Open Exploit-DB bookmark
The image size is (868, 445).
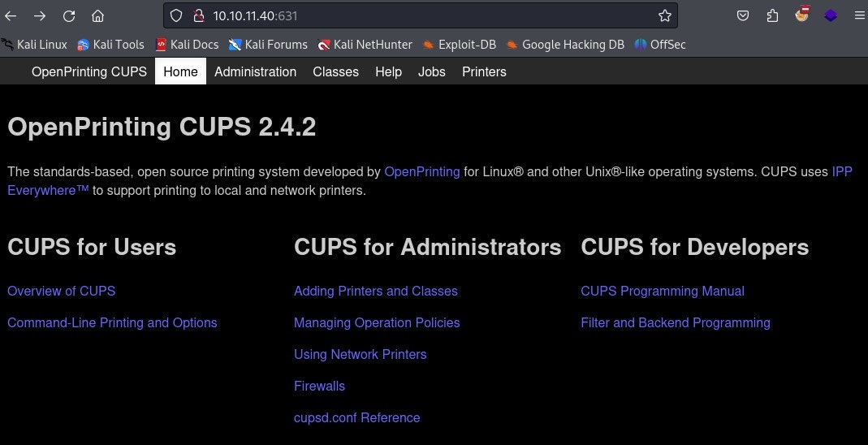pyautogui.click(x=460, y=45)
